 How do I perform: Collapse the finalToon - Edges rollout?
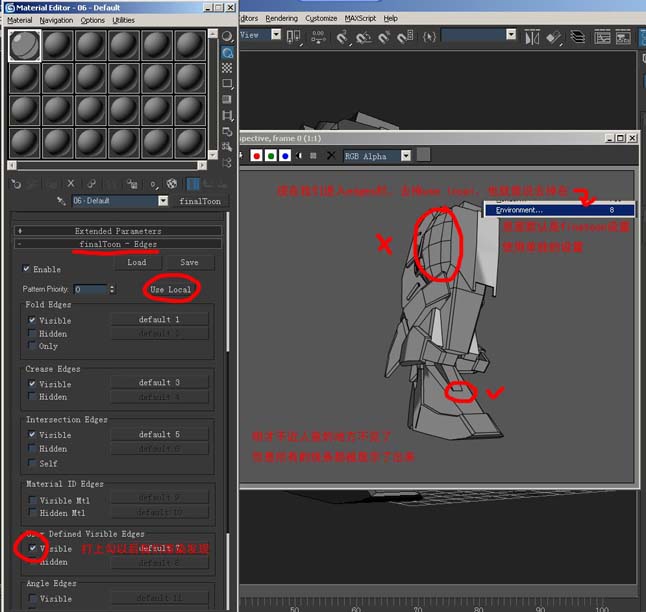coord(118,244)
